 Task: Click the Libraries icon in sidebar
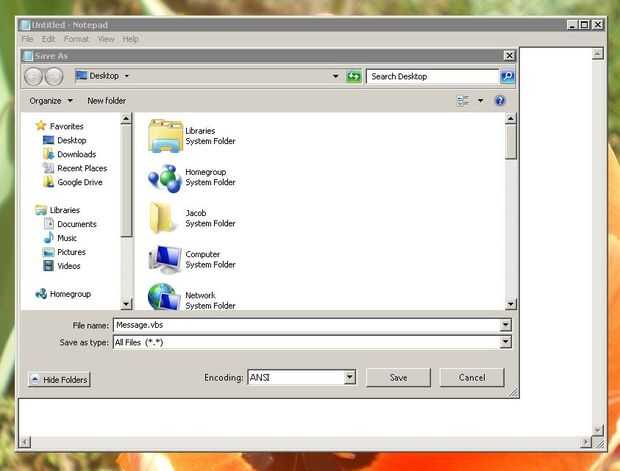point(41,210)
